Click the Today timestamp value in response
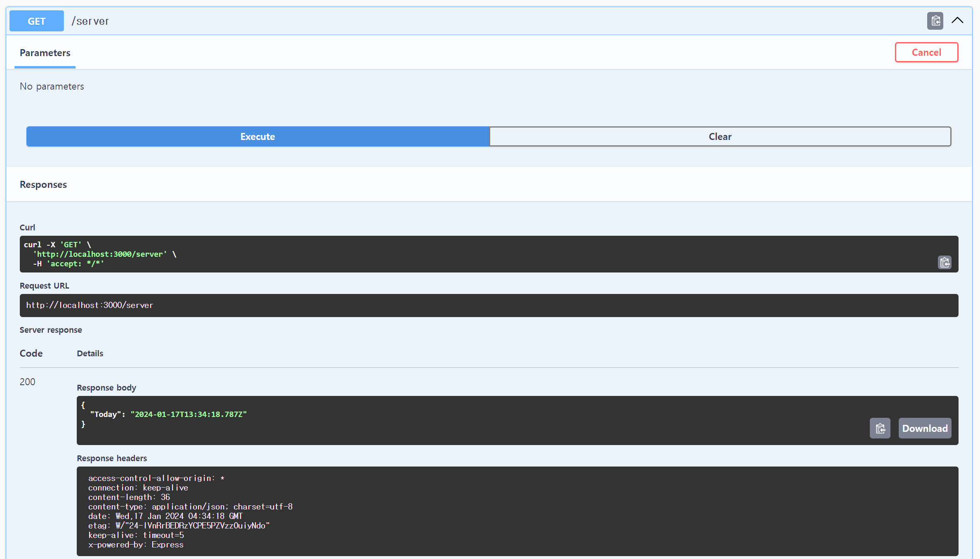 189,415
